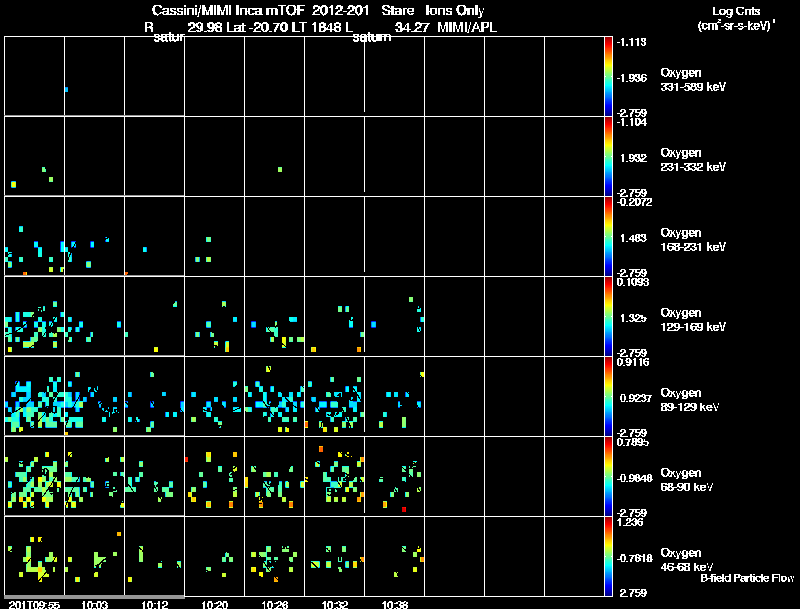Click the "10:38" time axis label

(x=394, y=604)
